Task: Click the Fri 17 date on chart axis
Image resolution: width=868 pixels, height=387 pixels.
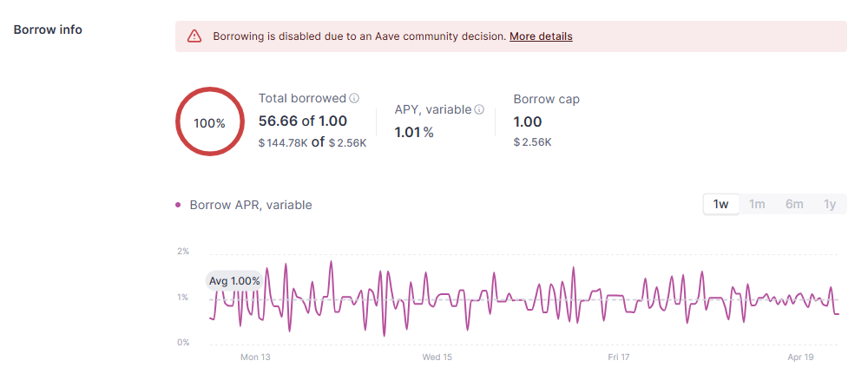Action: click(618, 357)
